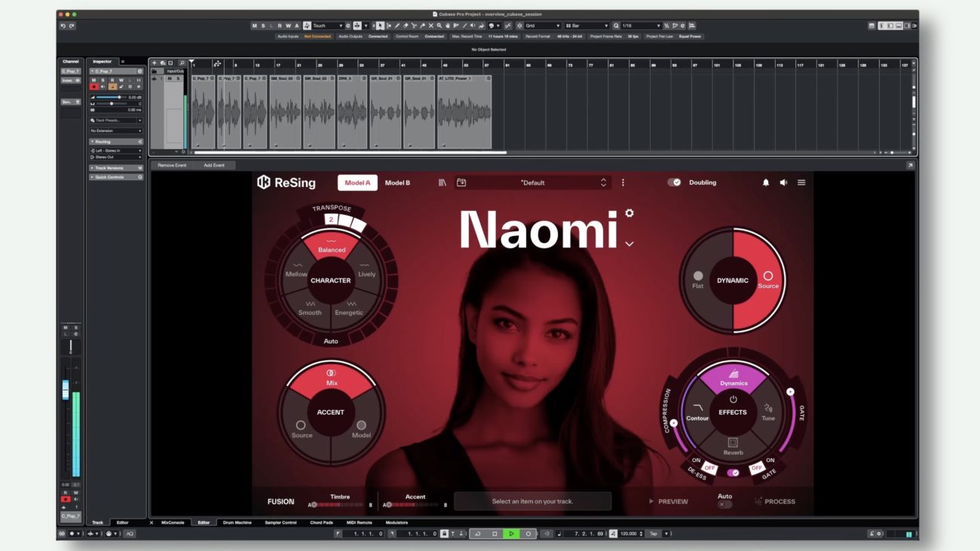The height and width of the screenshot is (551, 980).
Task: Select Source accent option
Action: pyautogui.click(x=302, y=429)
